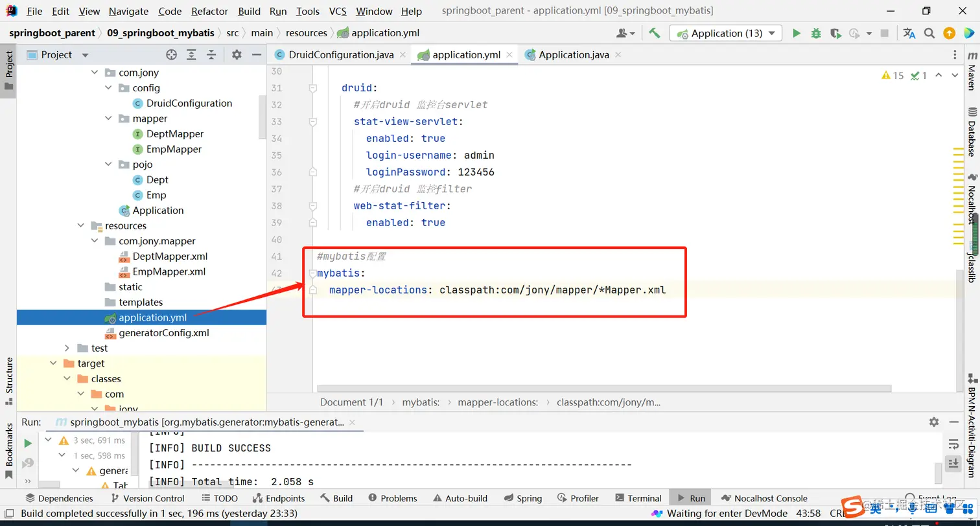Open TODO tool window
The width and height of the screenshot is (980, 526).
220,498
